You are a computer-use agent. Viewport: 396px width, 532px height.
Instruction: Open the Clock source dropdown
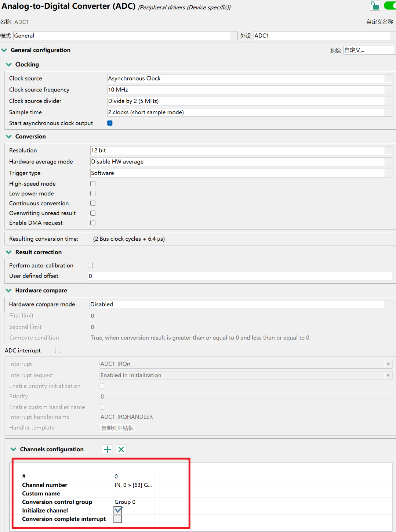(x=249, y=79)
